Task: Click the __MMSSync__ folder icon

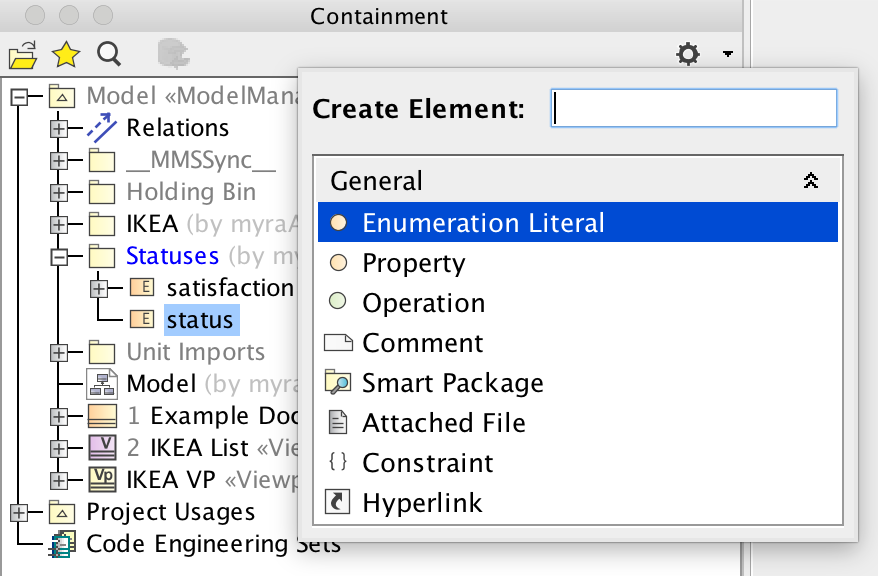Action: click(102, 160)
